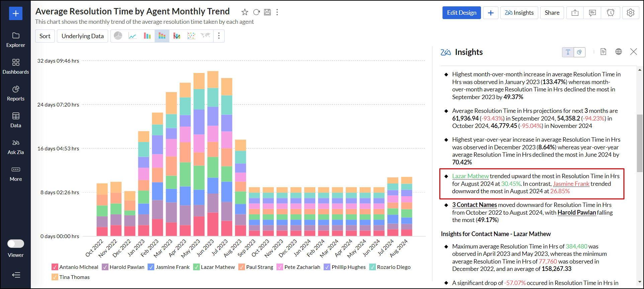644x289 pixels.
Task: Go to Ask Zia section
Action: [16, 147]
